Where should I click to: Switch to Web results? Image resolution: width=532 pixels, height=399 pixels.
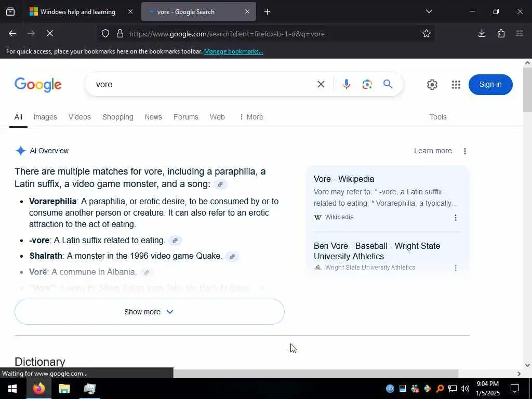217,117
